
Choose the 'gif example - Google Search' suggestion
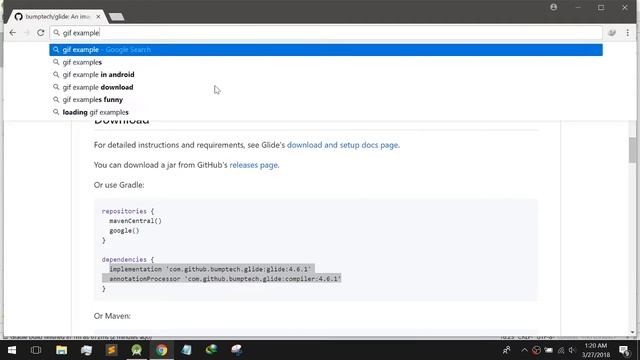[x=326, y=49]
